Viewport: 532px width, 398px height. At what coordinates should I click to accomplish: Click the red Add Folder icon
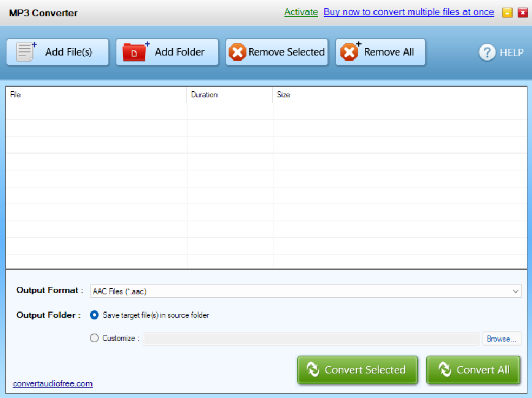135,52
